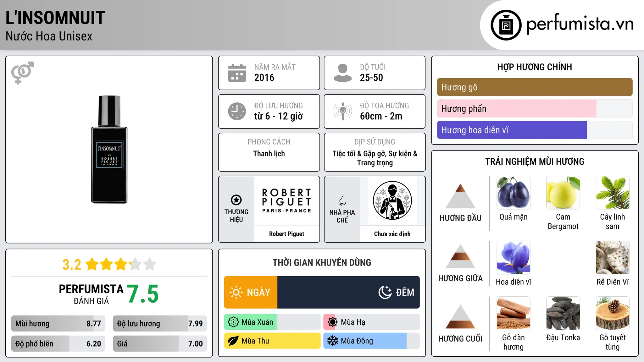644x362 pixels.
Task: Click the Độ phổ biến 6.20 score bar
Action: click(58, 343)
